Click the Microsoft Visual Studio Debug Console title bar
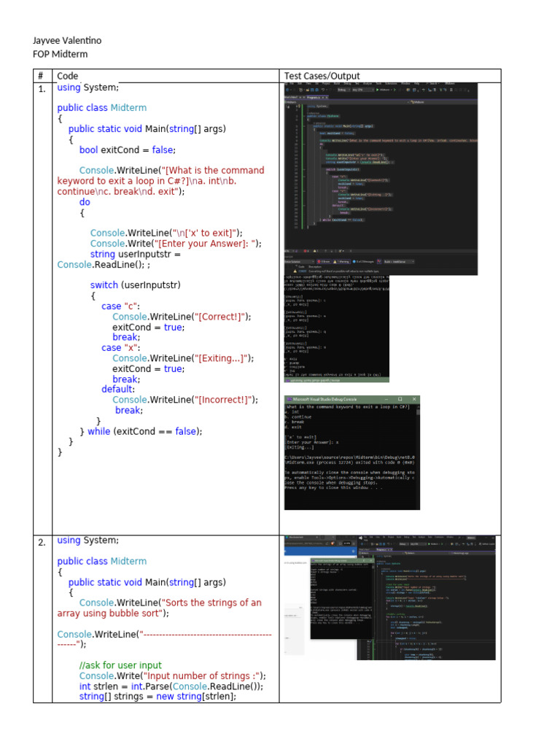The image size is (560, 747). 352,399
